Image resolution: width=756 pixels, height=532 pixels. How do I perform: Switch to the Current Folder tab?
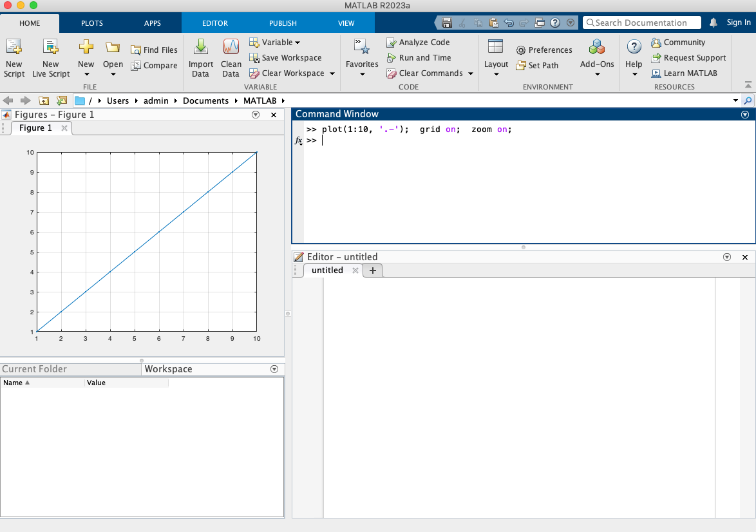[35, 369]
